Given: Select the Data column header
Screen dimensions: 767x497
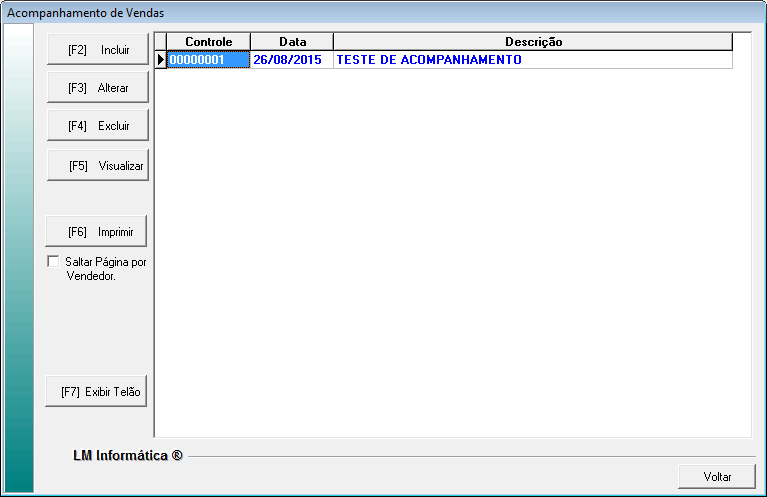Looking at the screenshot, I should [x=292, y=42].
